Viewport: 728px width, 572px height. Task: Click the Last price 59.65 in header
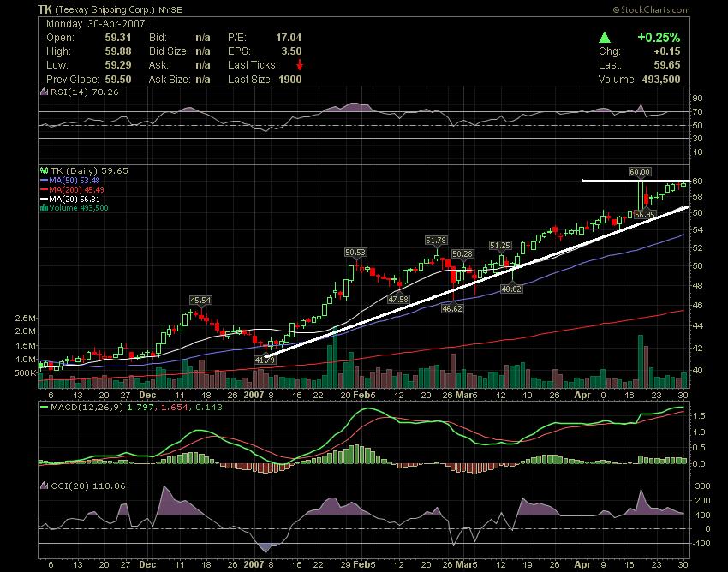[x=667, y=64]
